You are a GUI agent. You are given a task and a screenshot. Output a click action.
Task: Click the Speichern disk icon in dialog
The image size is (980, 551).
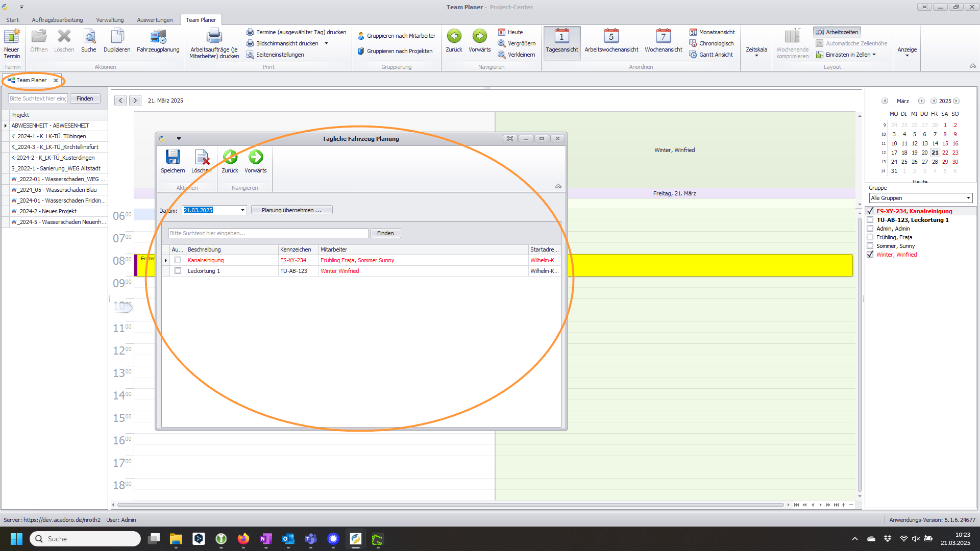tap(173, 157)
